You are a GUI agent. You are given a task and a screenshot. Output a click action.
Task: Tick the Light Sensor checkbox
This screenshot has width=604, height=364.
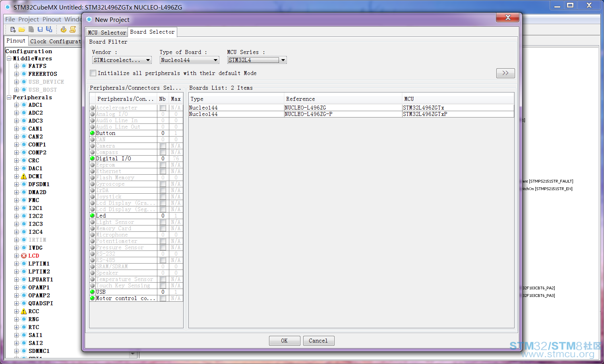tap(163, 222)
